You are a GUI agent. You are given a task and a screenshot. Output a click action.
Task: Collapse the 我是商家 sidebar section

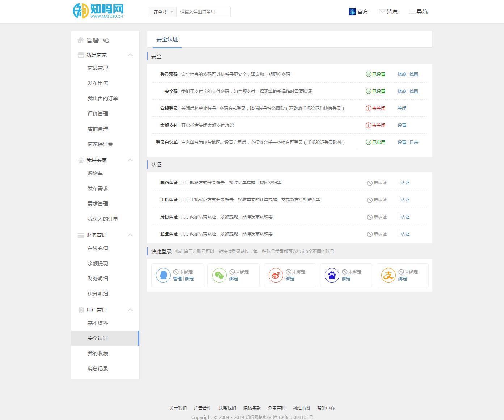(x=130, y=55)
